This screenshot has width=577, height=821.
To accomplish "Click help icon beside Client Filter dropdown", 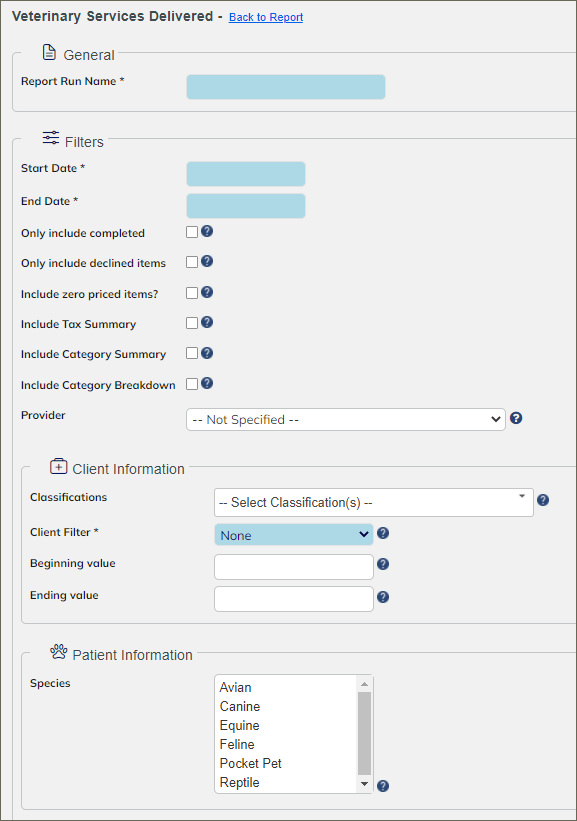I will click(383, 533).
